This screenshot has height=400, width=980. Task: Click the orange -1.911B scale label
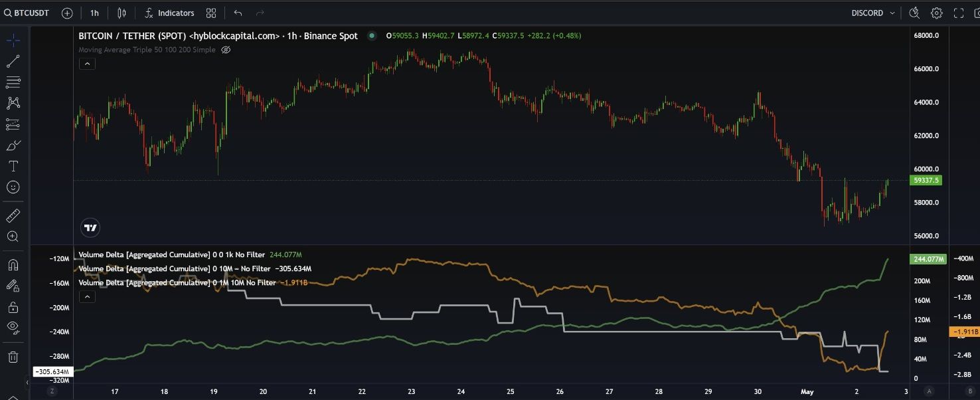(x=964, y=332)
